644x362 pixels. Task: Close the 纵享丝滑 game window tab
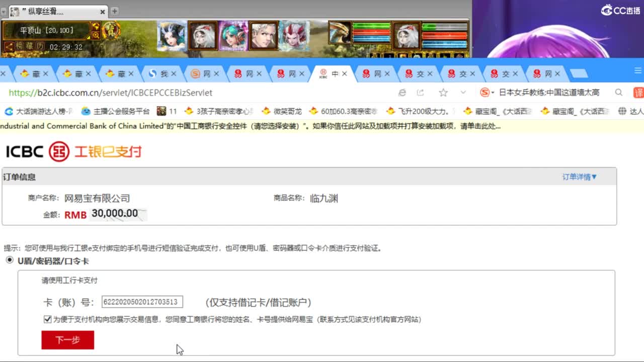point(103,12)
